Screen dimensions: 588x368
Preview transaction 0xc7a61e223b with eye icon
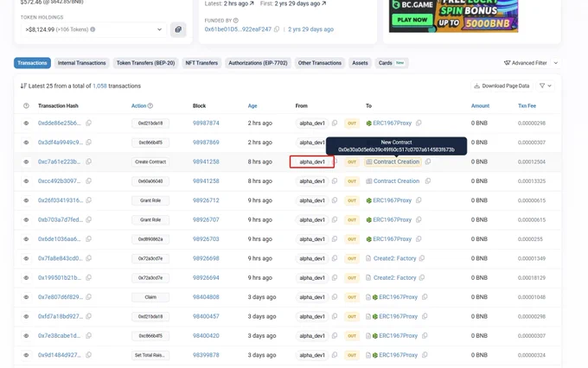click(x=26, y=162)
